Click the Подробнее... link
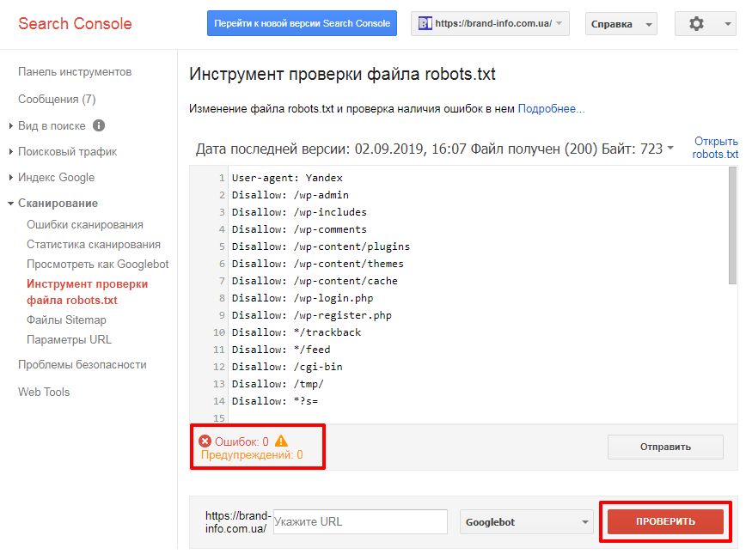The width and height of the screenshot is (746, 560). [x=551, y=109]
